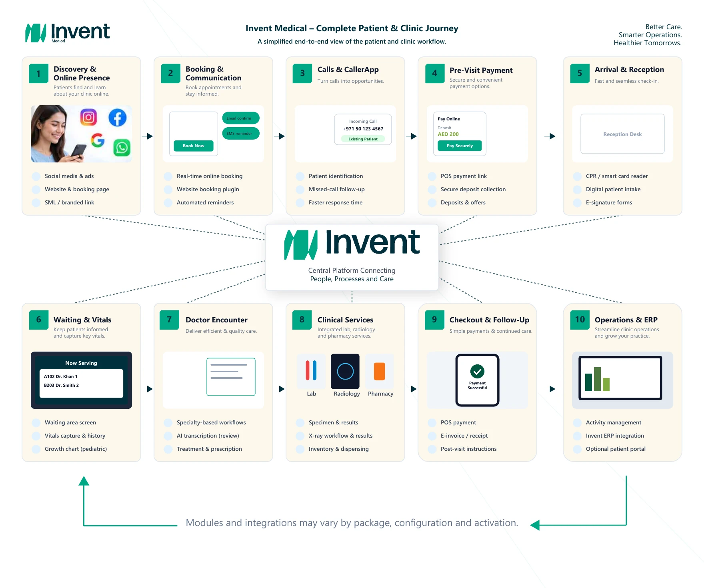Image resolution: width=704 pixels, height=588 pixels.
Task: Click the bar chart graphic in Operations & ERP
Action: [597, 379]
